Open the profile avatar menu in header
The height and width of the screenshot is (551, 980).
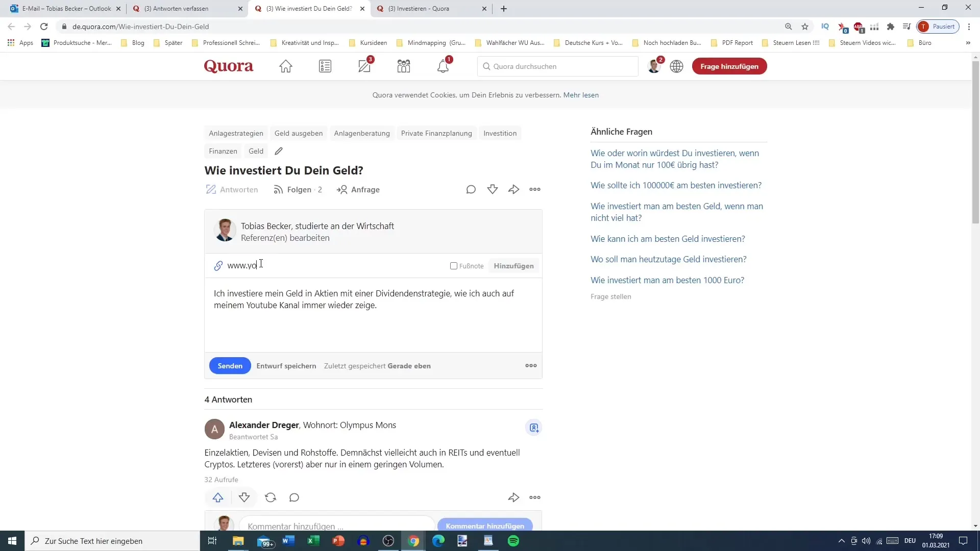pyautogui.click(x=654, y=66)
